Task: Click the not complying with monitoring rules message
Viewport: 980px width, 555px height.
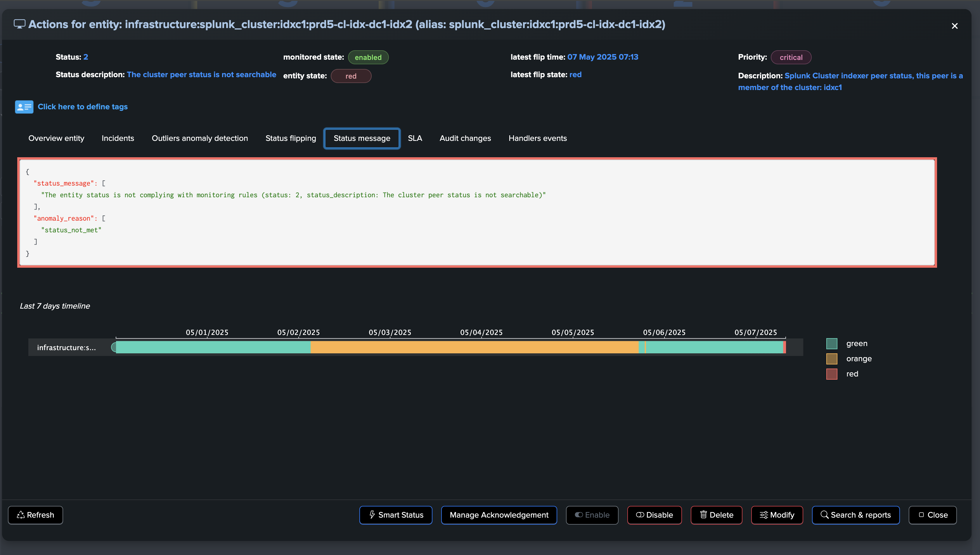Action: 293,195
